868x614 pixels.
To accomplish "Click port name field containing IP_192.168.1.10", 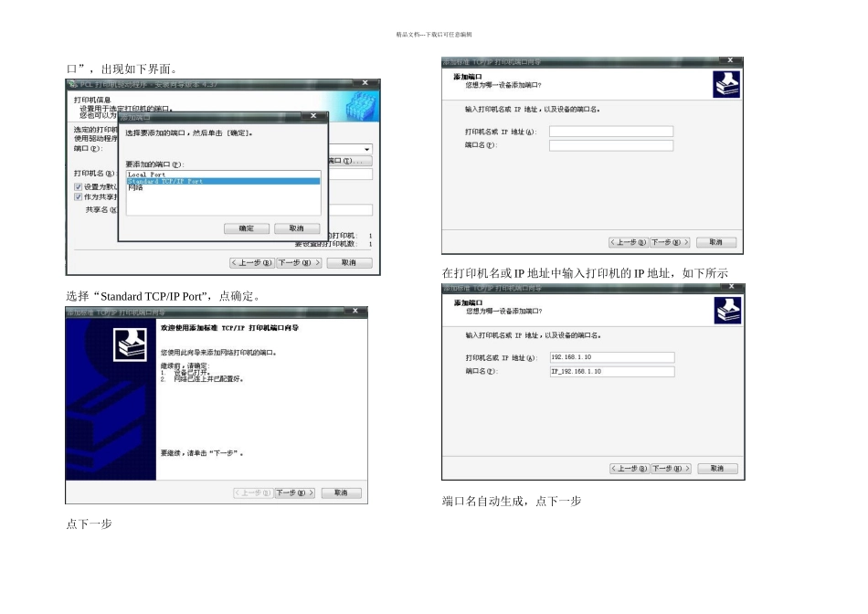I will 612,372.
